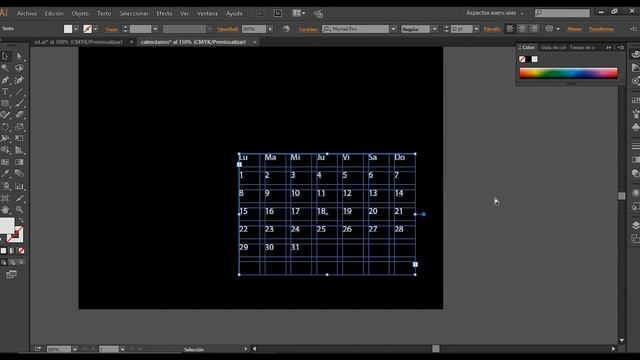Select the Blend tool
The image size is (640, 360).
point(19,173)
